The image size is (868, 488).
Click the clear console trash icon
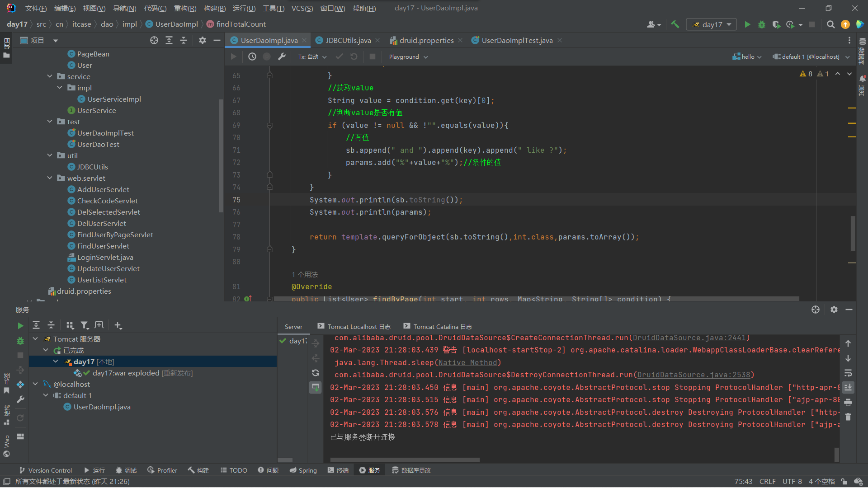coord(848,417)
